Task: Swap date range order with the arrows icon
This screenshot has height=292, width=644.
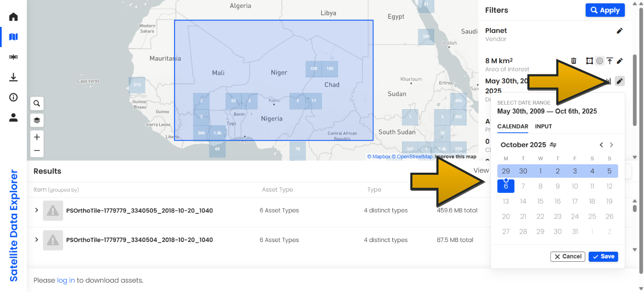Action: (x=553, y=145)
